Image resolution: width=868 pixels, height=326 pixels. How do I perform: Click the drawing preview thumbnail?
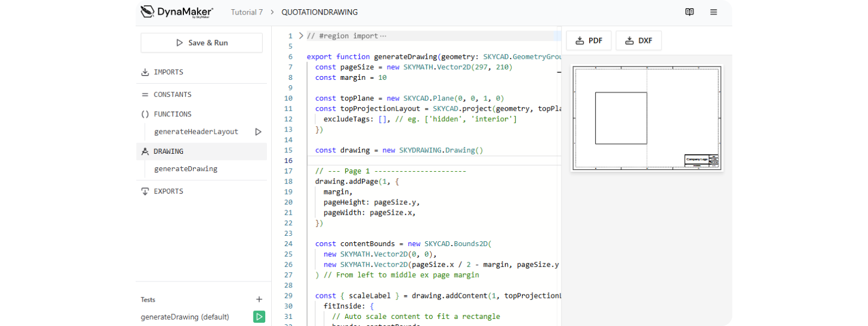(x=647, y=118)
